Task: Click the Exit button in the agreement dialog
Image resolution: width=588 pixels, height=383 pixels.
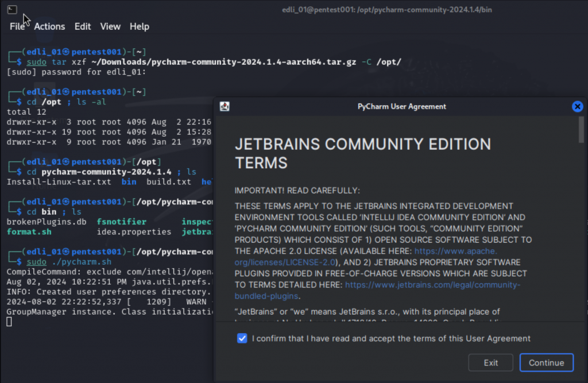Action: 490,363
